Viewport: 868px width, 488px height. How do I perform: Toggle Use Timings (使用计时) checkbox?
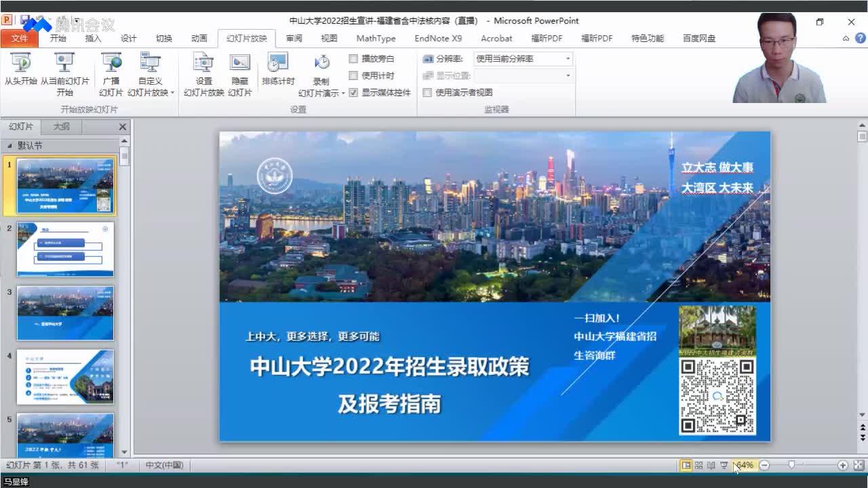tap(353, 76)
